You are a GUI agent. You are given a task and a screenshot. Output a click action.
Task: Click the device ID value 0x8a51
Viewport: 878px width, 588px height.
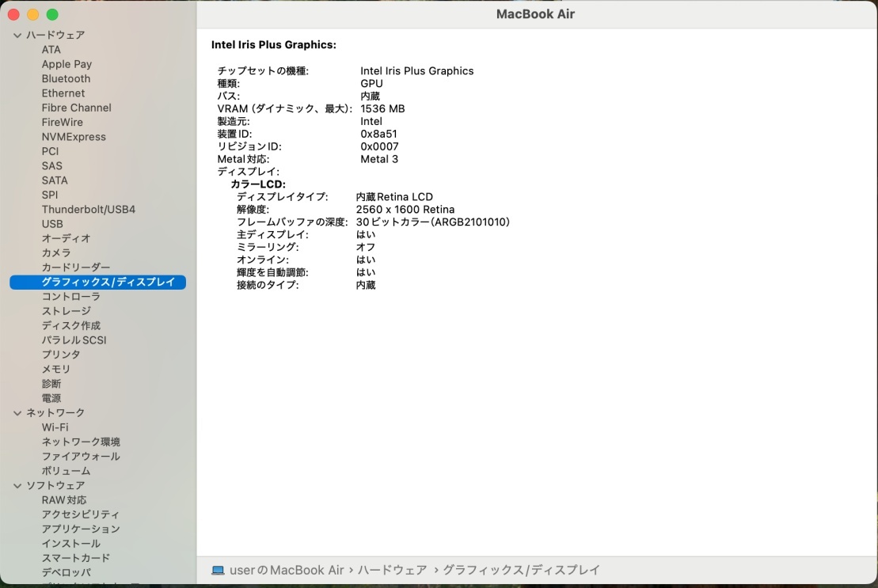[378, 135]
